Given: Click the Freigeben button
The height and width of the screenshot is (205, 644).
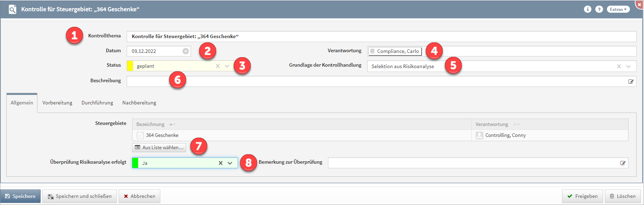Looking at the screenshot, I should 582,196.
